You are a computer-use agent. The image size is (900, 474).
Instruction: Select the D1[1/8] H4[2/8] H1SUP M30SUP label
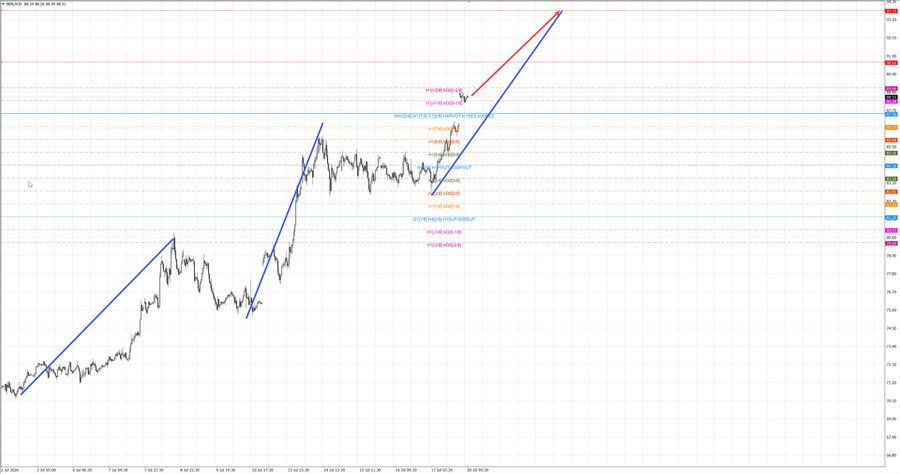444,219
